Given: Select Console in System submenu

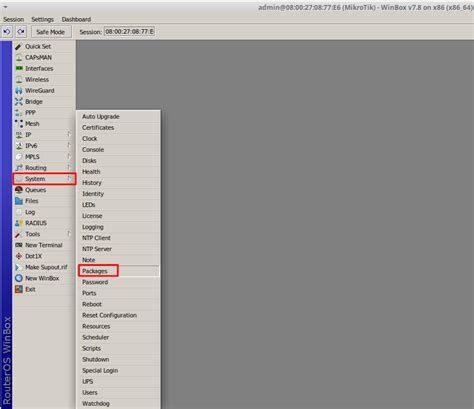Looking at the screenshot, I should pos(118,149).
